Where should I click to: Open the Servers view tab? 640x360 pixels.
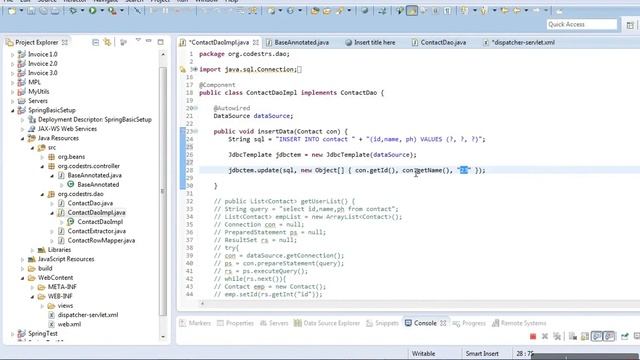[274, 323]
